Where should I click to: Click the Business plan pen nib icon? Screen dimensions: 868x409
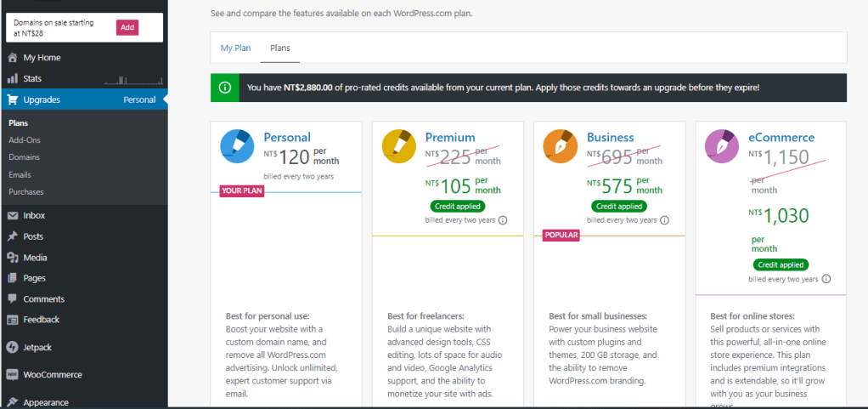click(x=560, y=146)
